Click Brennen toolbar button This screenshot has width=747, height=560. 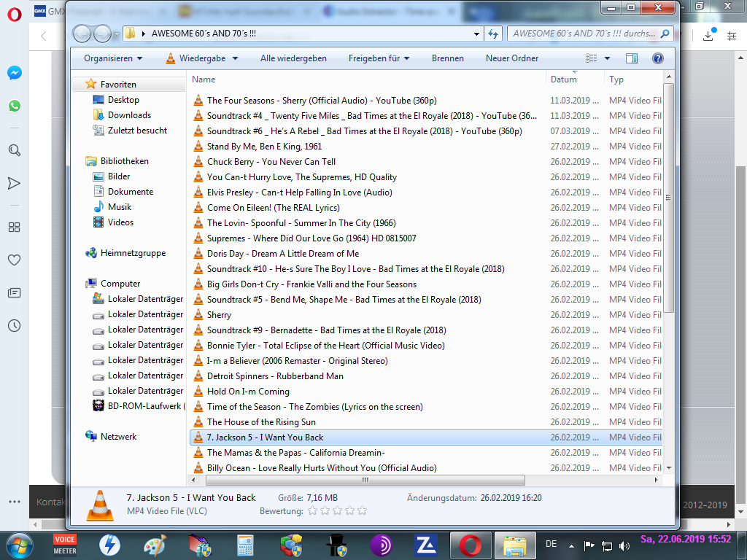pyautogui.click(x=448, y=58)
